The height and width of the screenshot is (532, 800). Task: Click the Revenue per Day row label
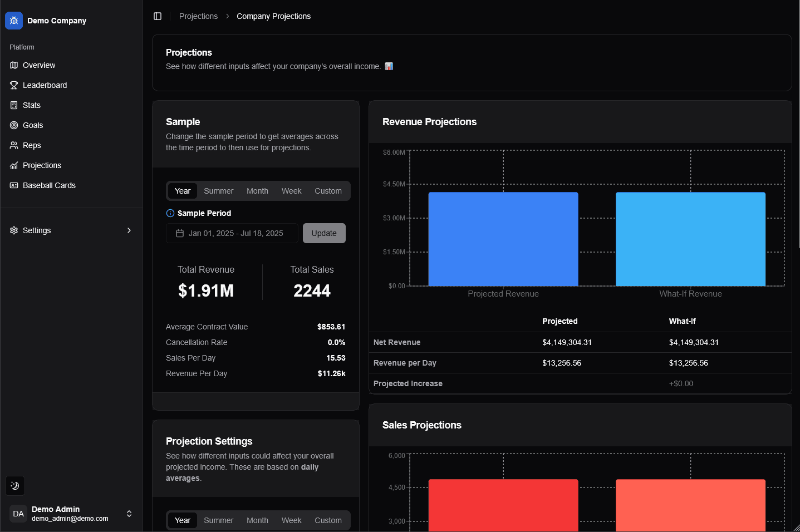(405, 363)
